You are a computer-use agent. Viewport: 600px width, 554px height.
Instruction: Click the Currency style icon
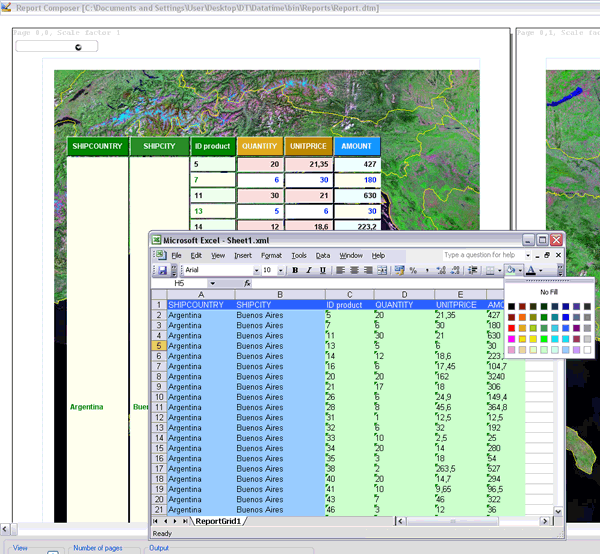(x=399, y=270)
